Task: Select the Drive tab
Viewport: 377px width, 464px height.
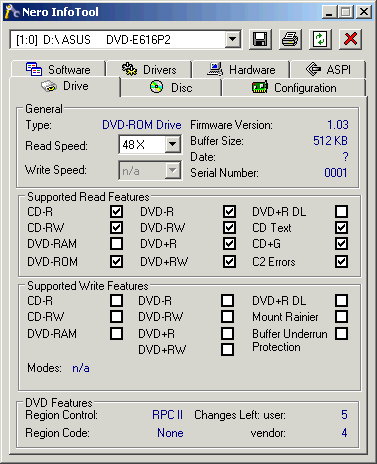Action: (65, 87)
